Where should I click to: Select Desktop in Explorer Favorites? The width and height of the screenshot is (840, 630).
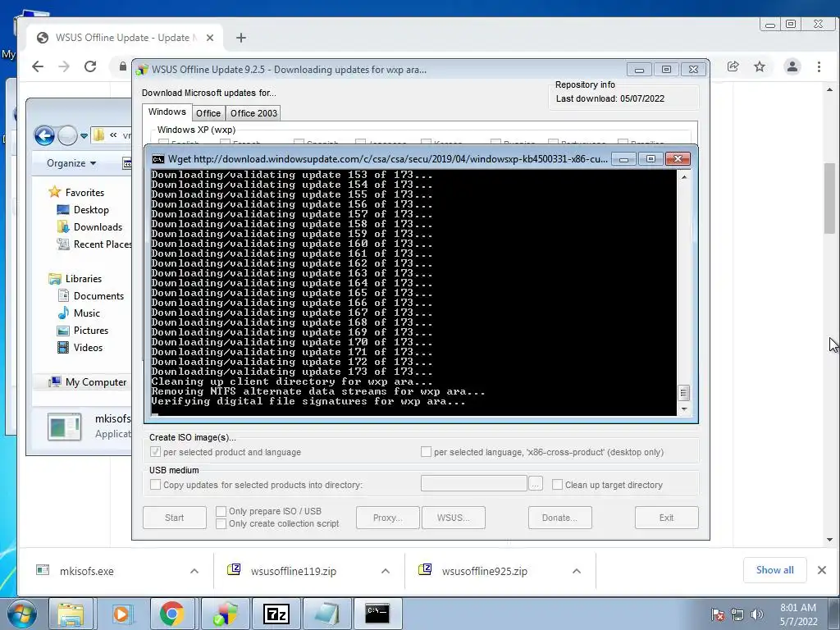click(x=83, y=209)
